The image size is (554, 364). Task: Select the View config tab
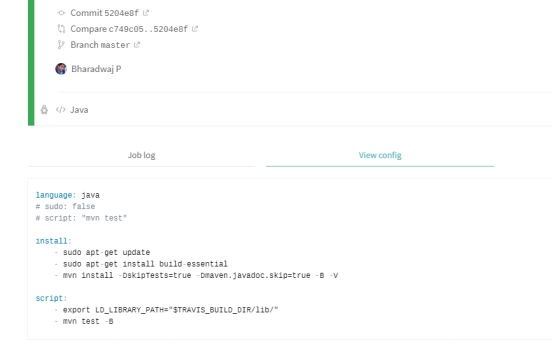pyautogui.click(x=380, y=155)
